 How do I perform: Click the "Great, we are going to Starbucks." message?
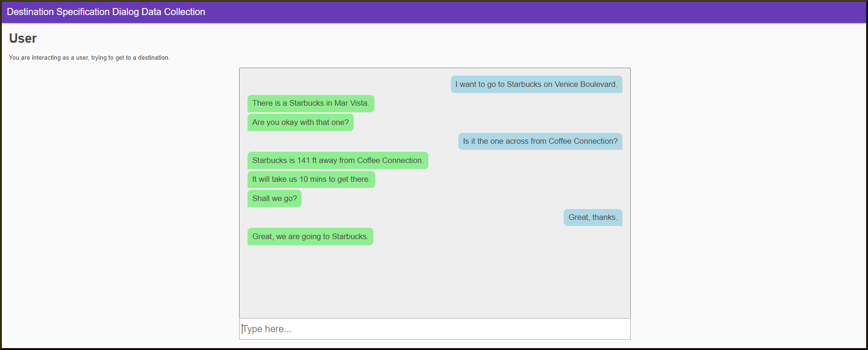tap(310, 237)
